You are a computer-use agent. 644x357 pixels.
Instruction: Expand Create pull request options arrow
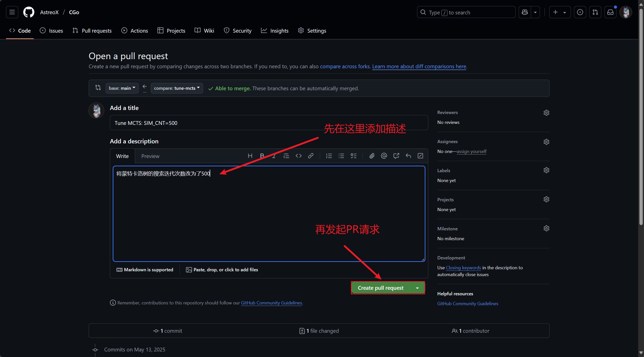417,288
